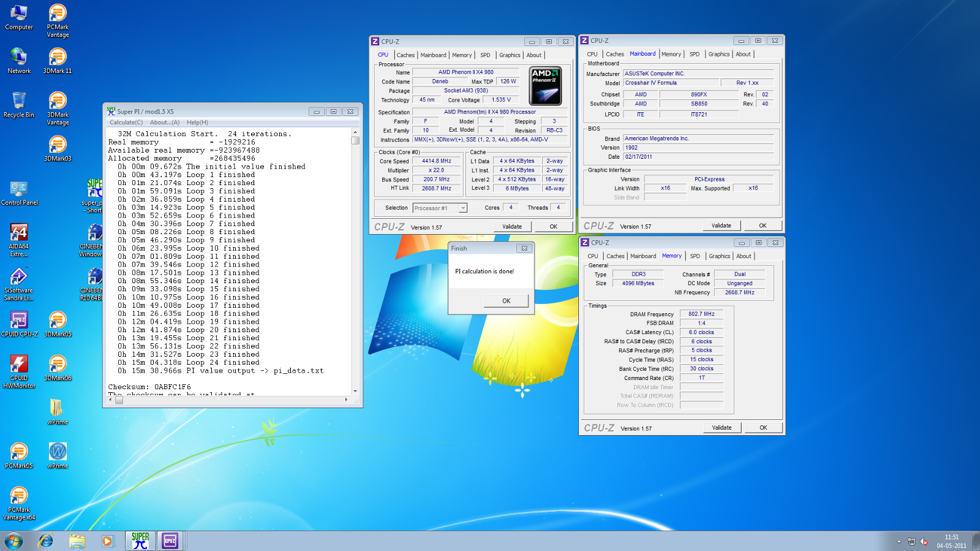
Task: Switch to Caches tab in CPU window
Action: click(405, 55)
